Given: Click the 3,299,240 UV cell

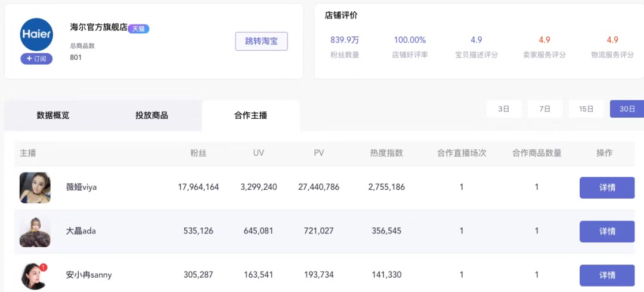Looking at the screenshot, I should tap(259, 187).
